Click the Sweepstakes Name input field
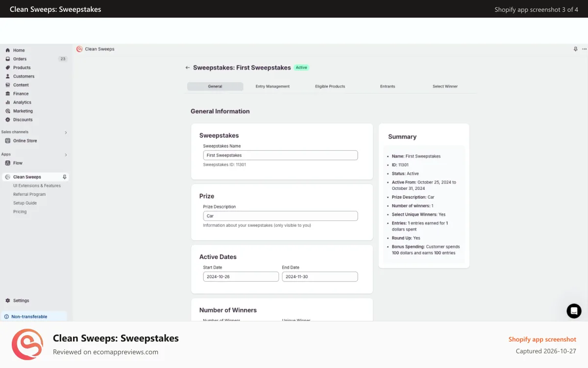Screen dimensions: 588x368 280,155
